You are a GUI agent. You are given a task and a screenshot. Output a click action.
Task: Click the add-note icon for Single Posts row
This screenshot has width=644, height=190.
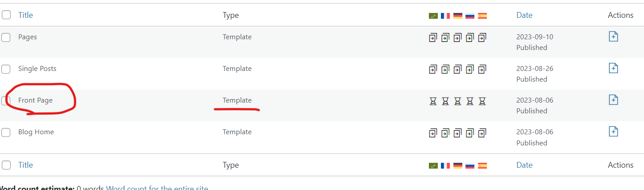[x=614, y=68]
